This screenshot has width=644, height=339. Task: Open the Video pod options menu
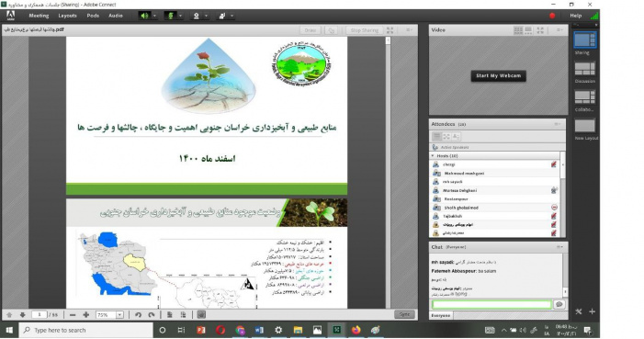pyautogui.click(x=559, y=30)
